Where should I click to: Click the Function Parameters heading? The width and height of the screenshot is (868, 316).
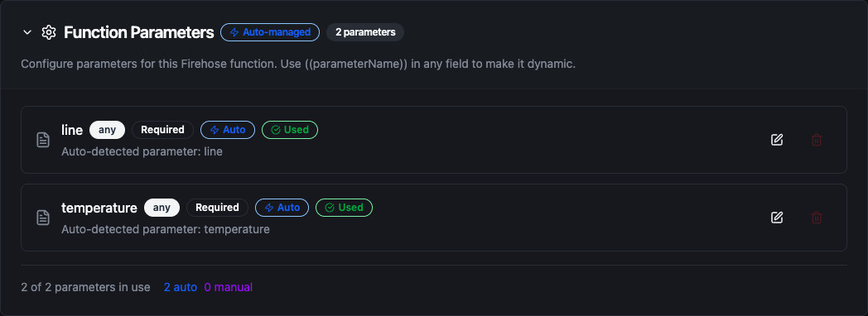139,32
